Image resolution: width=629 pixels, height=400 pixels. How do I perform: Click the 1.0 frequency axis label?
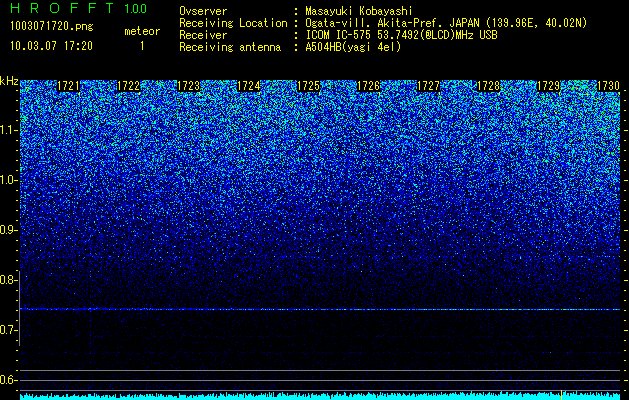[x=9, y=180]
